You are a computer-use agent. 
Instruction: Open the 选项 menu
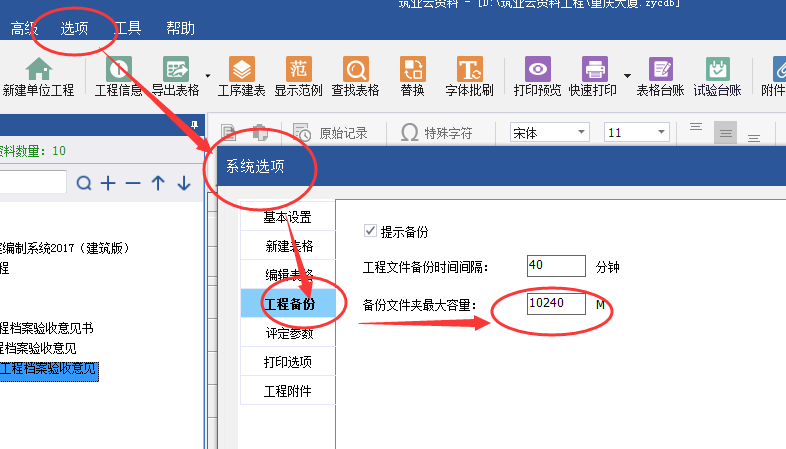click(74, 28)
